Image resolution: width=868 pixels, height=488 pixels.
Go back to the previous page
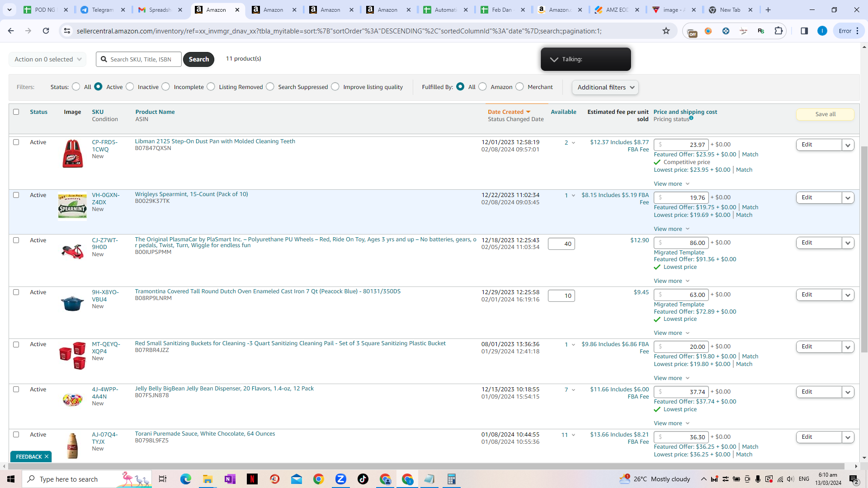(x=11, y=31)
